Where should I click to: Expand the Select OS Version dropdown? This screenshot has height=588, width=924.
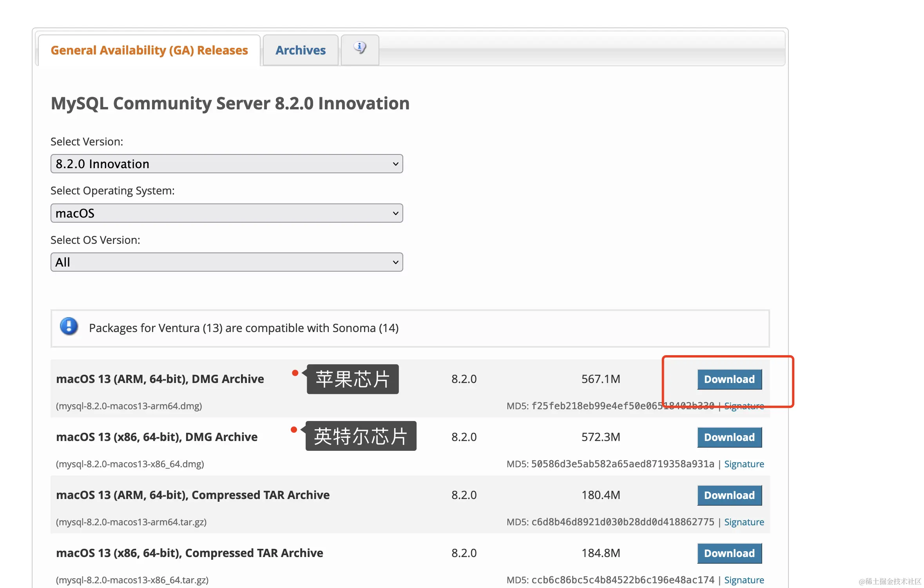pyautogui.click(x=226, y=262)
